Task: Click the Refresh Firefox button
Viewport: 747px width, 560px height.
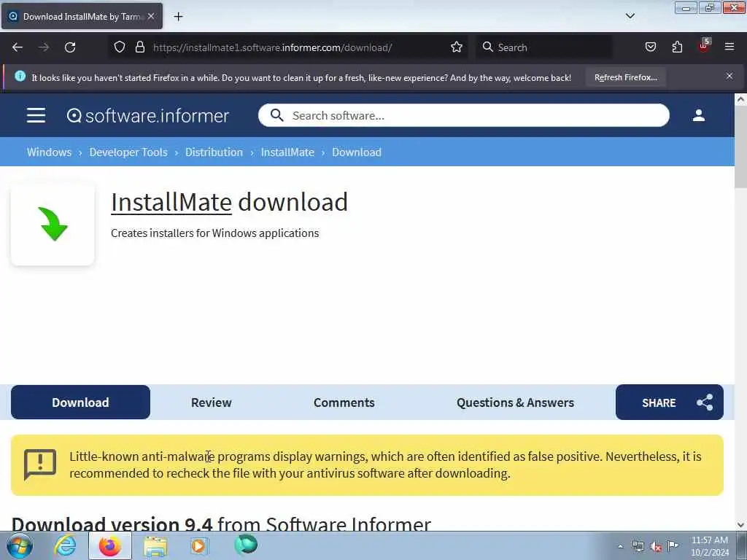Action: 625,77
